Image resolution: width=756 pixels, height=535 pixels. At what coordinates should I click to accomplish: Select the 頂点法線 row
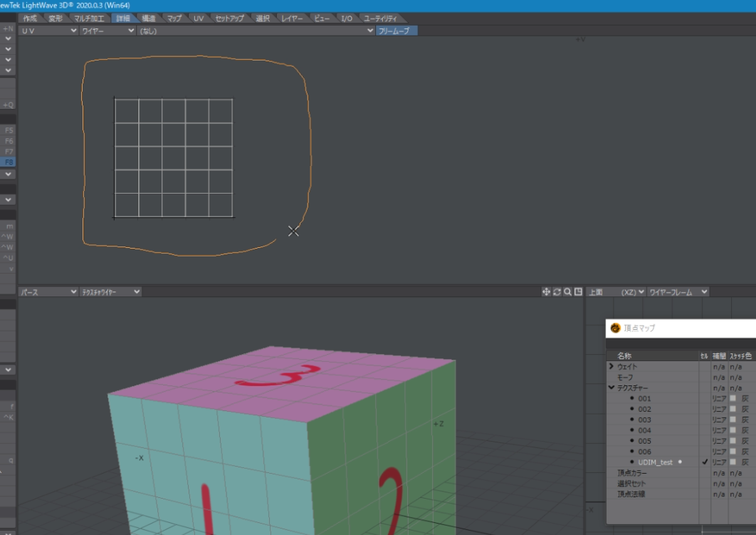(631, 494)
